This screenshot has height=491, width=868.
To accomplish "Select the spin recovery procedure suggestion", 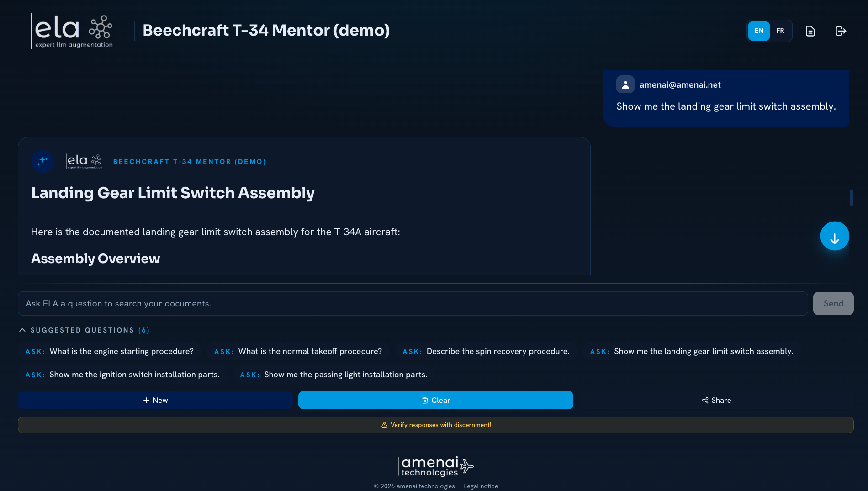I will (486, 351).
